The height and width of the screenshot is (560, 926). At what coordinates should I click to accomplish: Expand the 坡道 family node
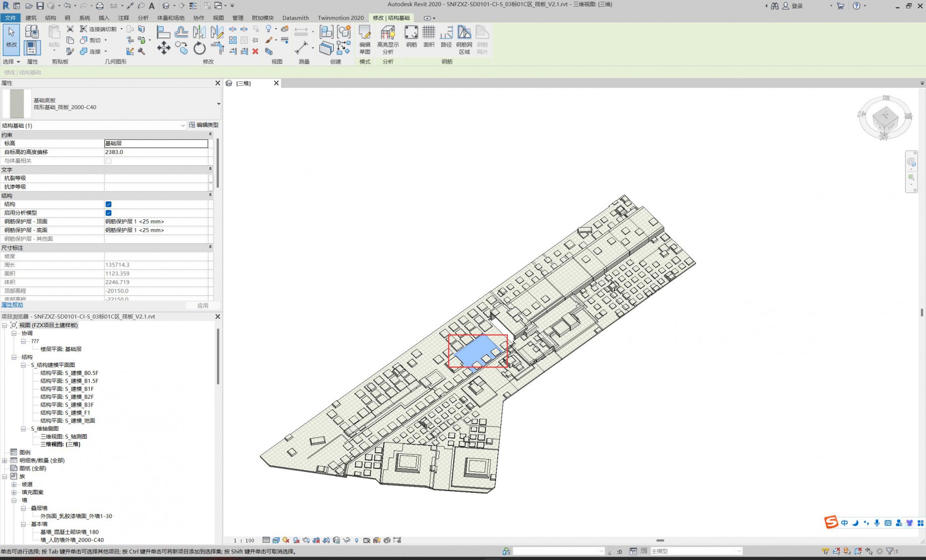pyautogui.click(x=14, y=484)
